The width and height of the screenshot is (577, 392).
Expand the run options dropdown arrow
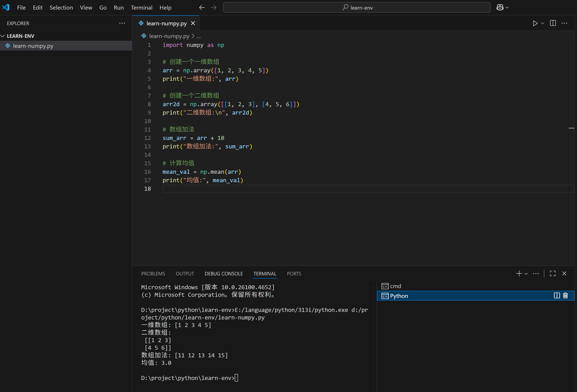coord(543,23)
